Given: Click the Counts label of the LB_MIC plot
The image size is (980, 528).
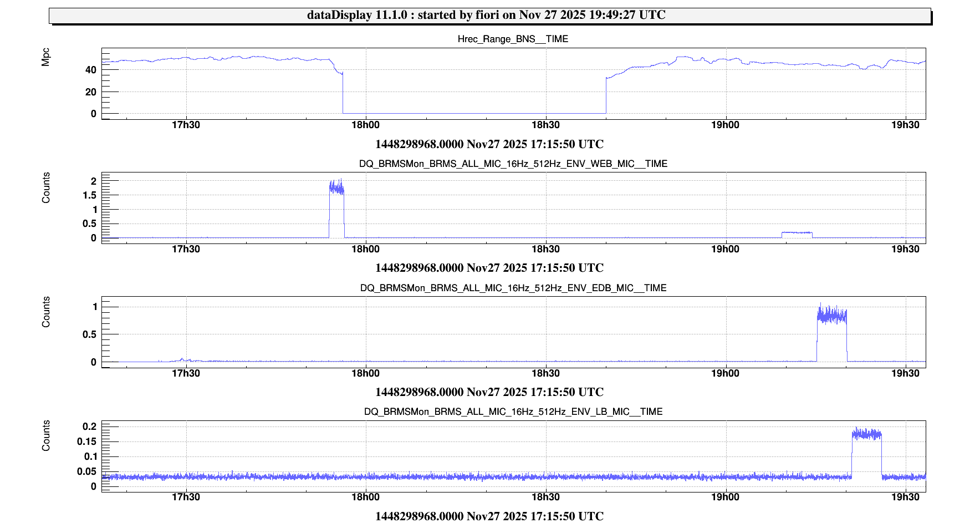Looking at the screenshot, I should (45, 435).
